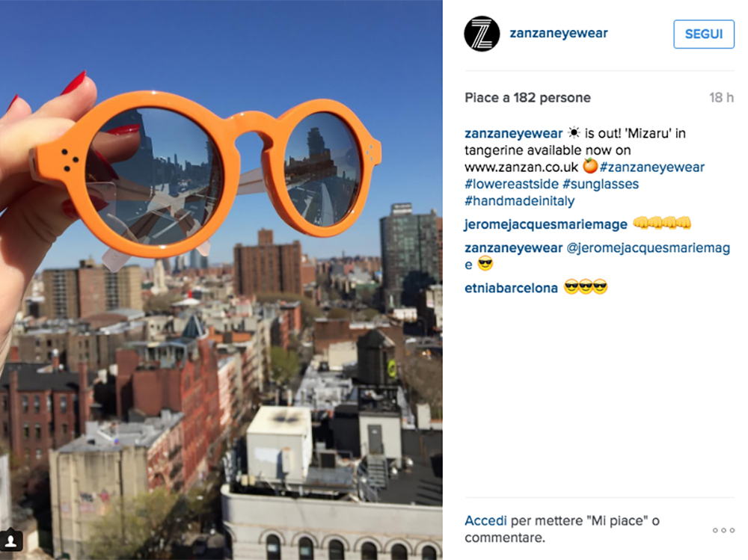Open the zanzaneyewear username in the header
748x560 pixels.
pos(559,34)
